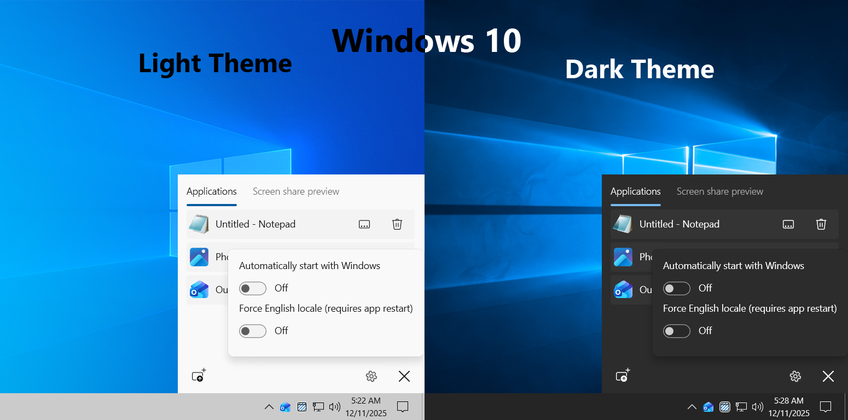Click the Outlook tray icon on the dark taskbar
This screenshot has width=848, height=420.
(708, 407)
